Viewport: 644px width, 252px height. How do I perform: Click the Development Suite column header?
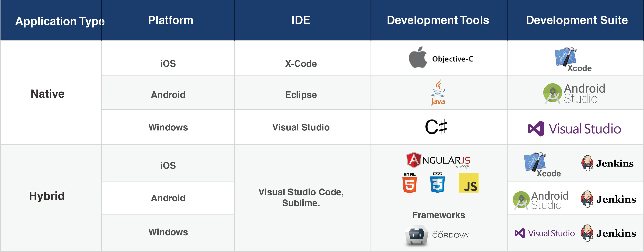[x=575, y=20]
